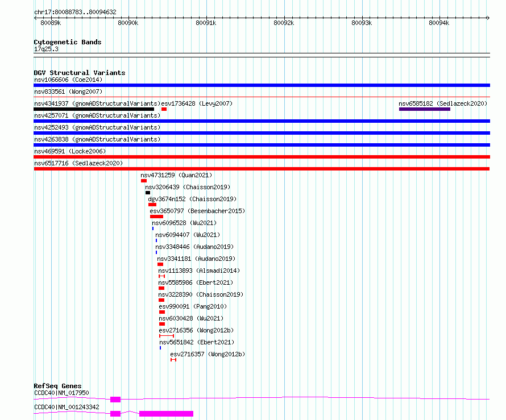Click the nsv3206439 (Chaisson2019) label
Image resolution: width=506 pixels, height=420 pixels.
[x=188, y=187]
